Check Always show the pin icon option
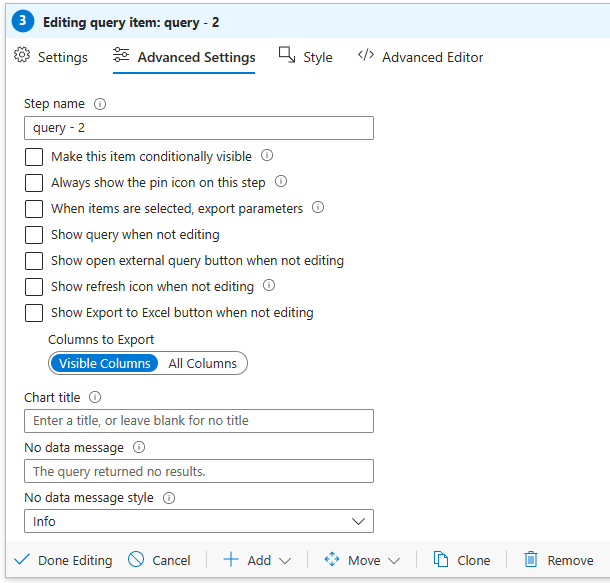This screenshot has height=583, width=610. (34, 183)
